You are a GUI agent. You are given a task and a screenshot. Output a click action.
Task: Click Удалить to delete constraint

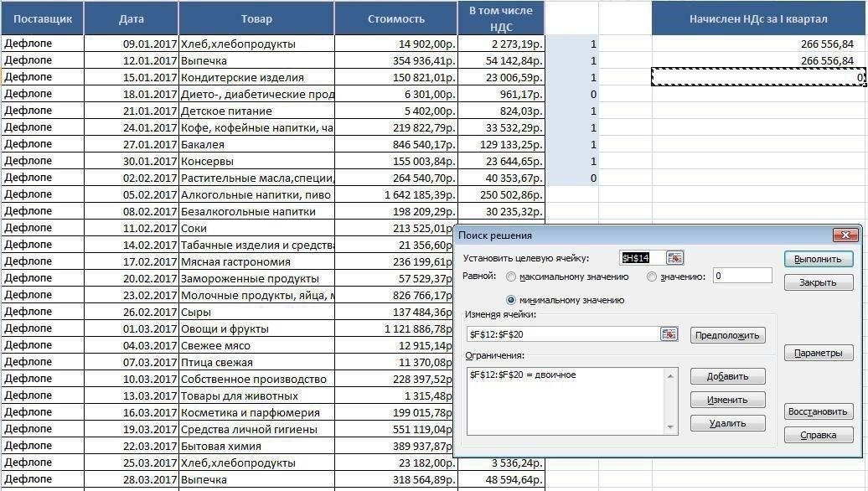pyautogui.click(x=727, y=423)
